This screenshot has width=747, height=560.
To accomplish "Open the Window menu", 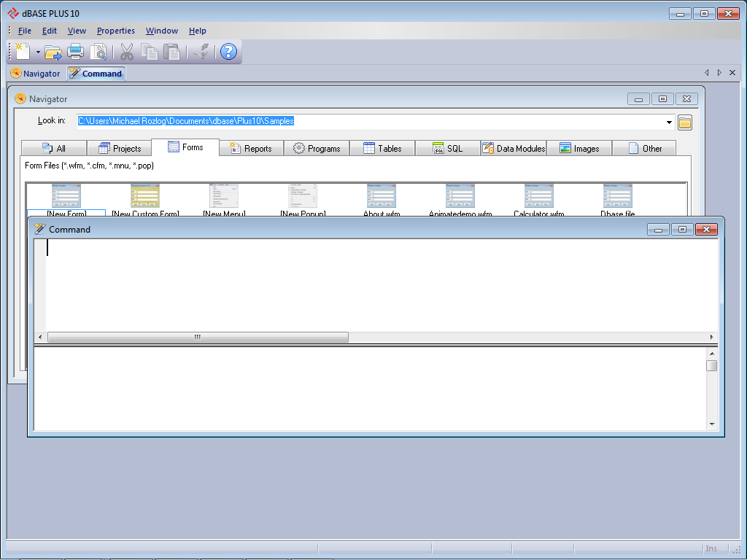I will pos(161,31).
